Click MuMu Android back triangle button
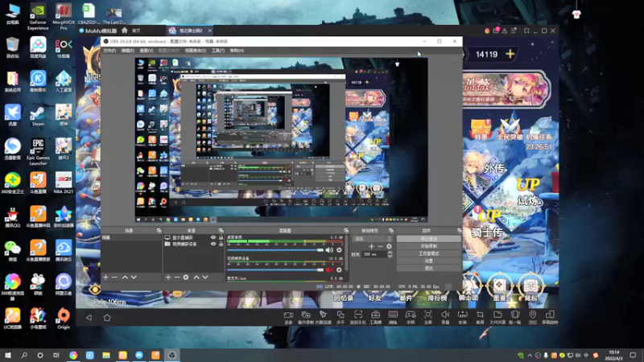 pyautogui.click(x=89, y=317)
